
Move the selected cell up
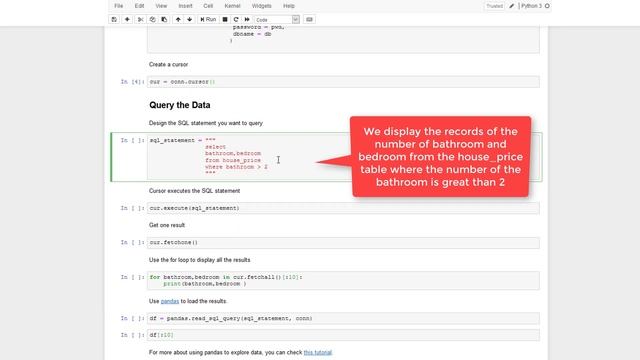point(178,20)
